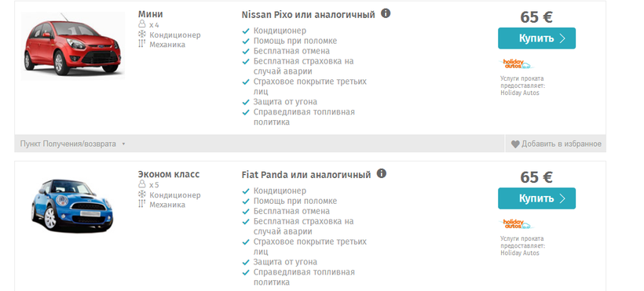Image resolution: width=644 pixels, height=291 pixels.
Task: Click the blue Fiat Panda car thumbnail
Action: coord(72,206)
